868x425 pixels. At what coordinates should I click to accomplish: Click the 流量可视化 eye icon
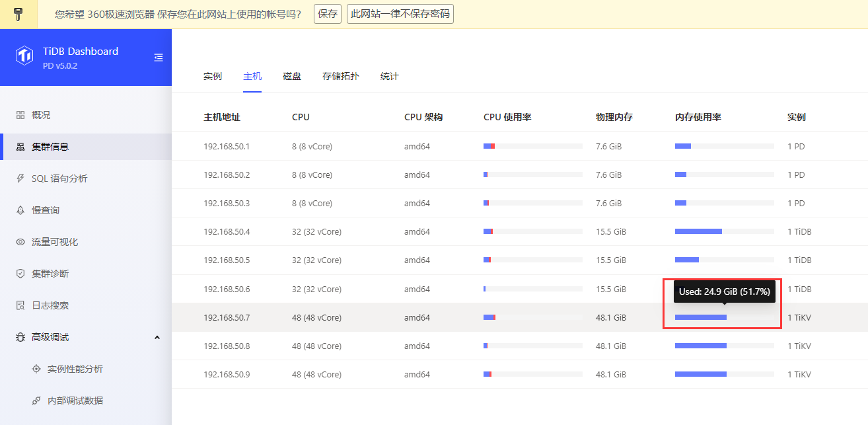click(20, 242)
